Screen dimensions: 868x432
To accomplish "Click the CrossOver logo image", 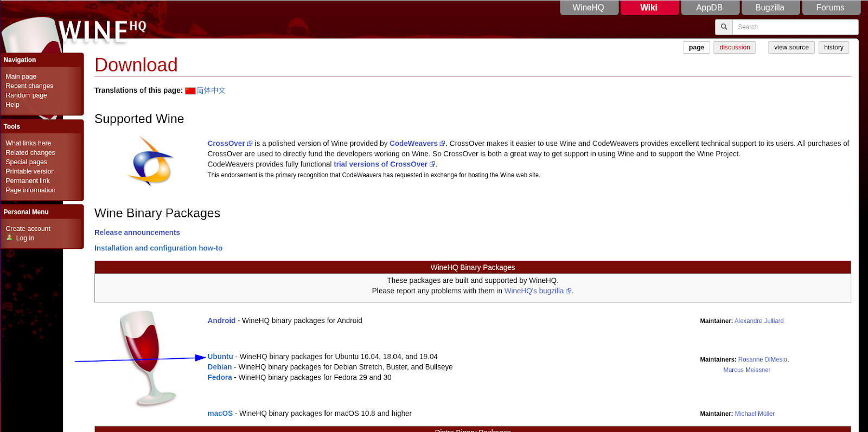I will click(x=151, y=162).
